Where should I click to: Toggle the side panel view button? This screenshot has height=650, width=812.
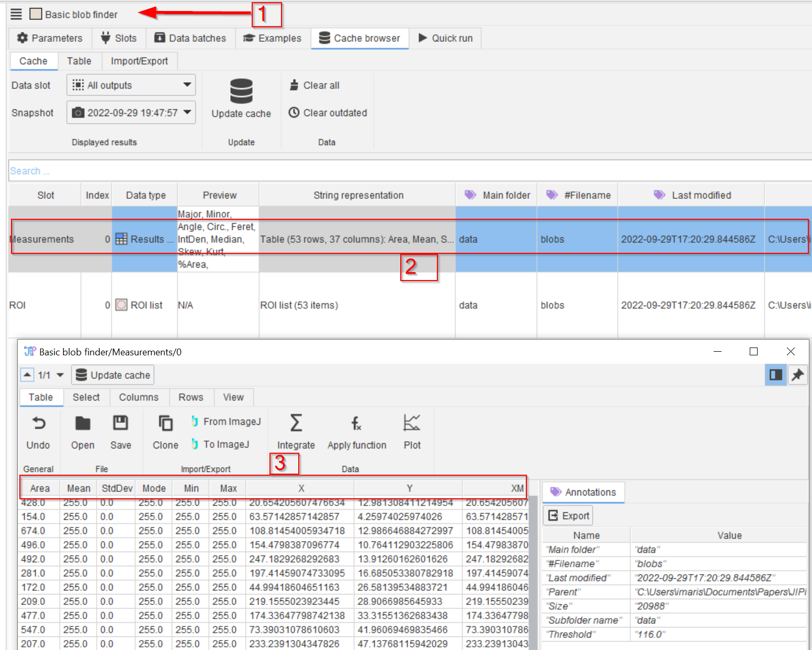pyautogui.click(x=775, y=375)
